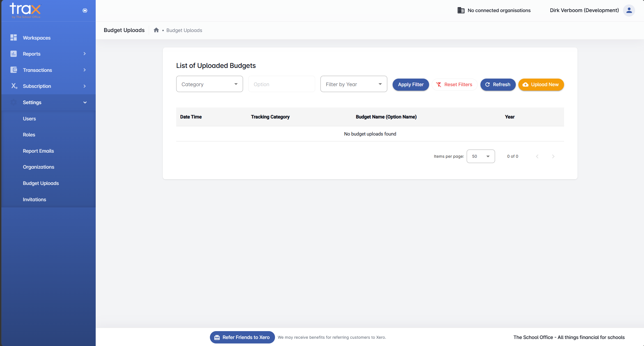The height and width of the screenshot is (346, 644).
Task: Click the Refresh button
Action: (x=498, y=84)
